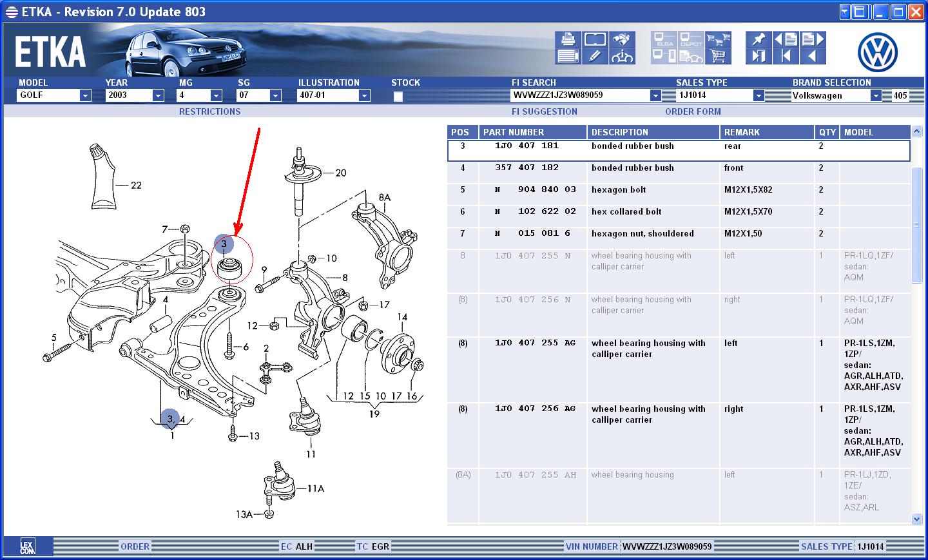Click the QTY column header
Viewport: 928px width, 560px height.
(827, 132)
